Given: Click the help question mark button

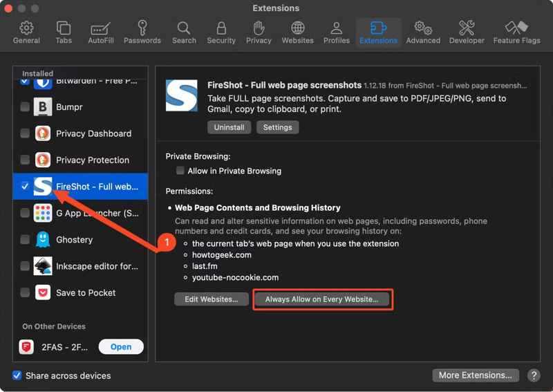Looking at the screenshot, I should 534,375.
